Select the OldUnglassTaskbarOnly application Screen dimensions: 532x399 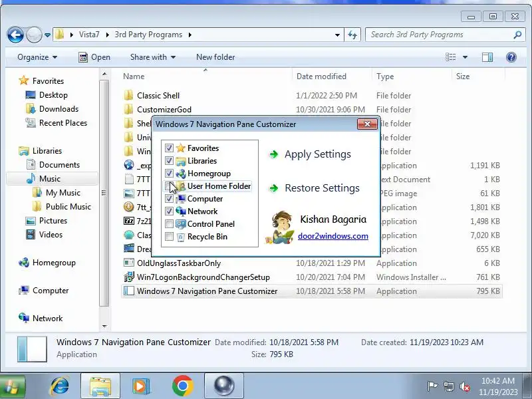tap(179, 263)
